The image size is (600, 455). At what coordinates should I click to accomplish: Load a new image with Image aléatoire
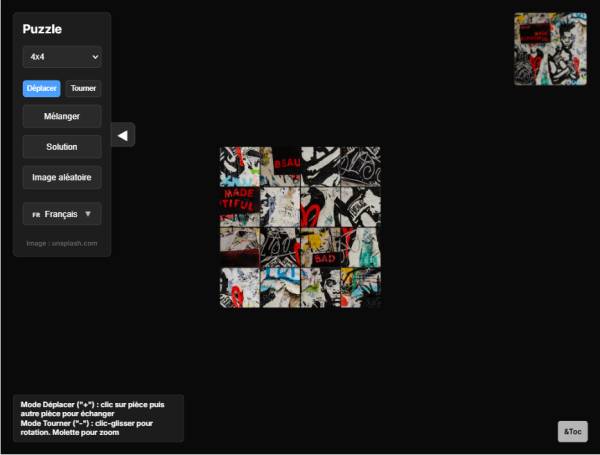(62, 178)
